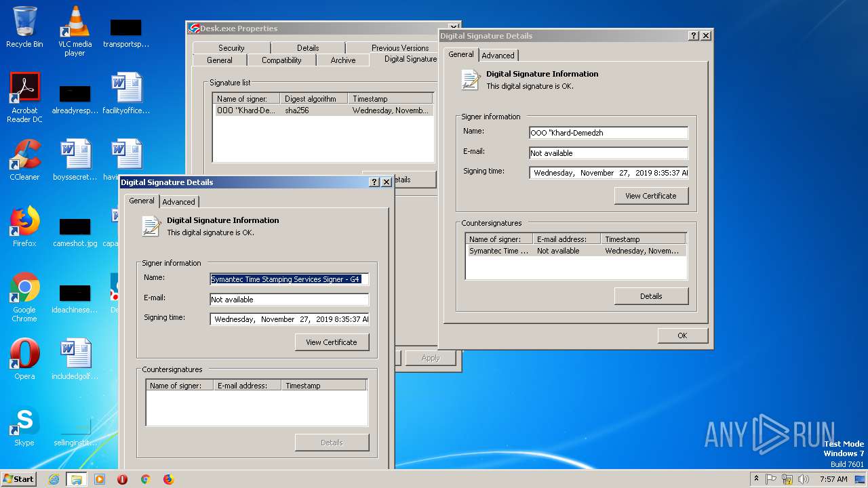Select the transportsp file on desktop
Screen dimensions: 868x488
point(126,33)
